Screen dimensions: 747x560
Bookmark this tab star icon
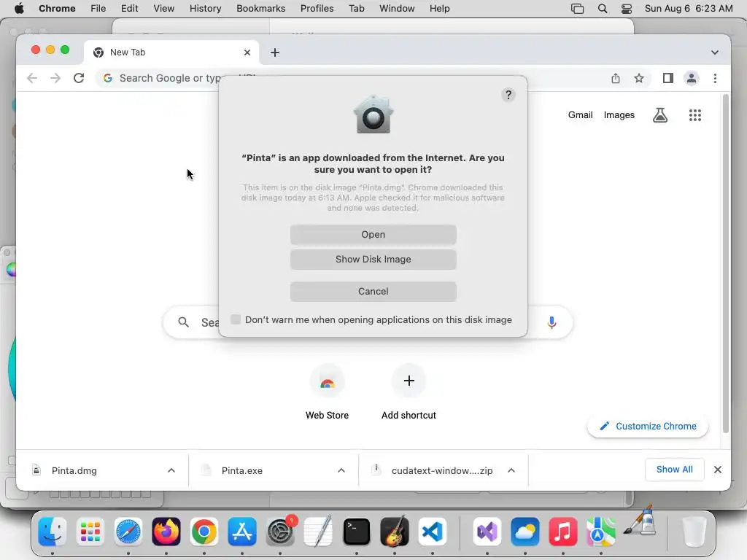point(639,78)
